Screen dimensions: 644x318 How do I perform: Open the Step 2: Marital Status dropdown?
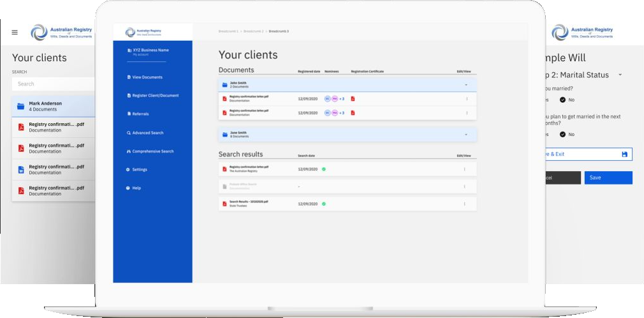pos(620,75)
